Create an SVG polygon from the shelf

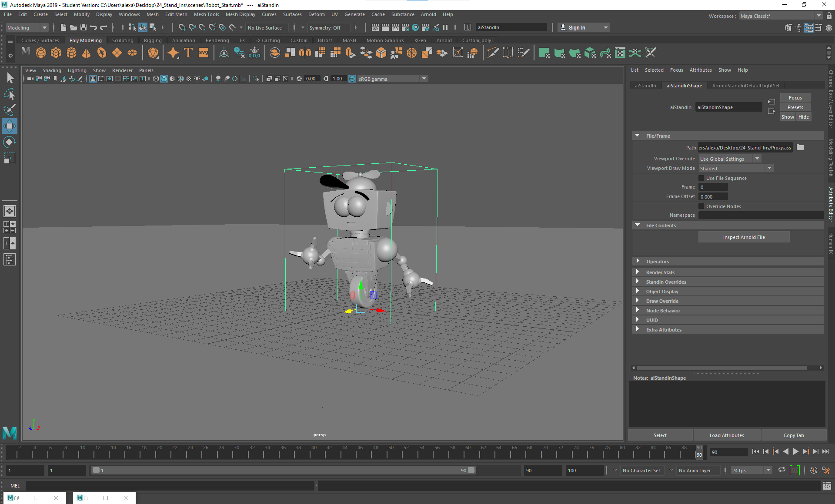[x=203, y=53]
